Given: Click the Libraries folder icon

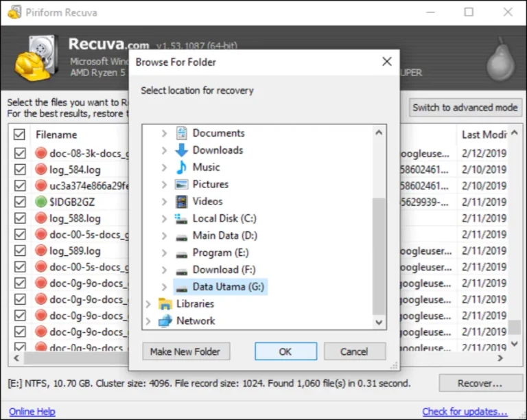Looking at the screenshot, I should 165,304.
